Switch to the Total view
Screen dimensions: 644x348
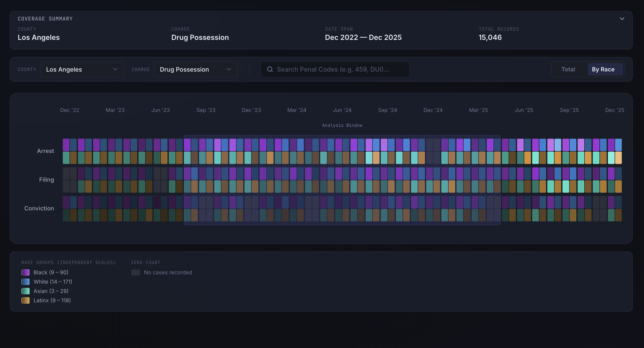(568, 69)
